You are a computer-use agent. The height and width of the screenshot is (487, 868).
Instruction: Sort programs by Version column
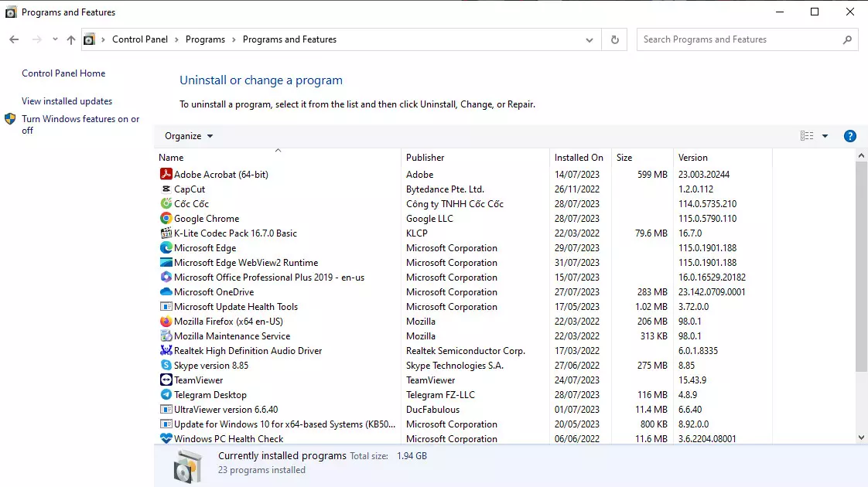723,157
